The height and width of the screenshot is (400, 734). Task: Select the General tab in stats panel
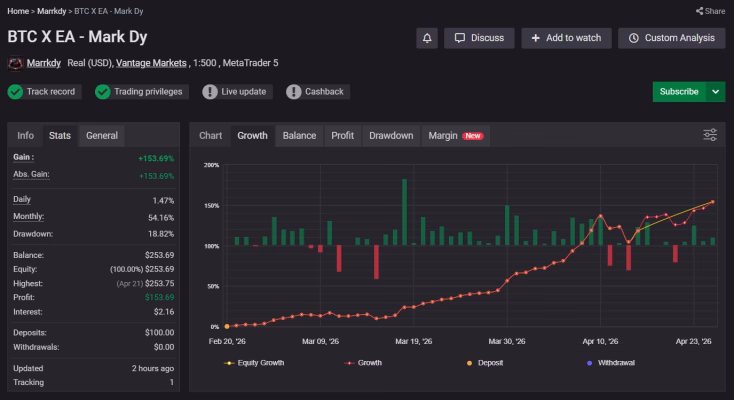coord(101,135)
